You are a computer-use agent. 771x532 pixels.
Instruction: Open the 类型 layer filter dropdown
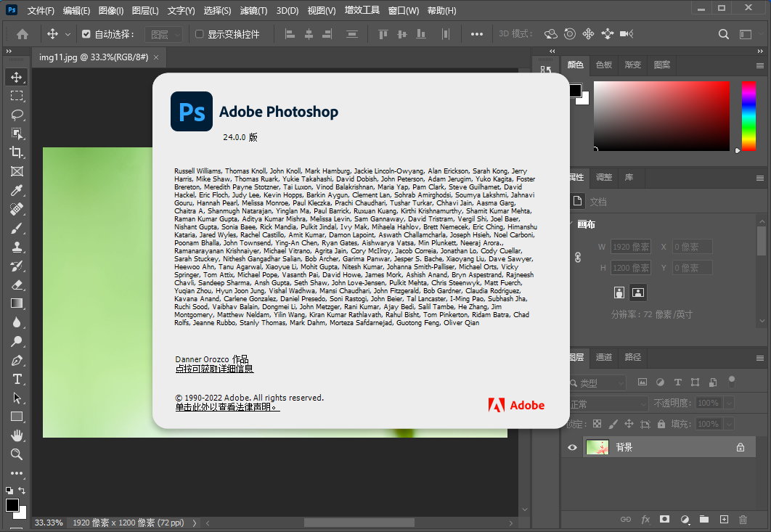point(597,382)
